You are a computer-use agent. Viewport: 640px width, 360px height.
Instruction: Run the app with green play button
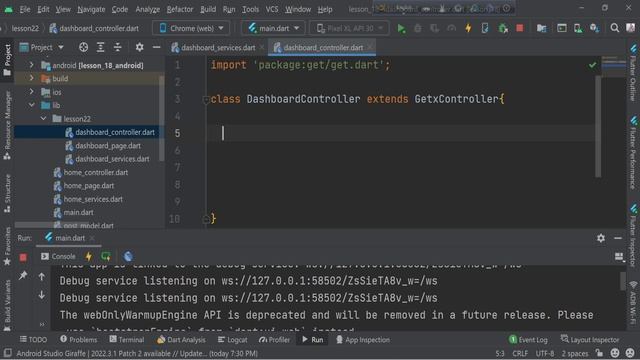click(x=401, y=28)
